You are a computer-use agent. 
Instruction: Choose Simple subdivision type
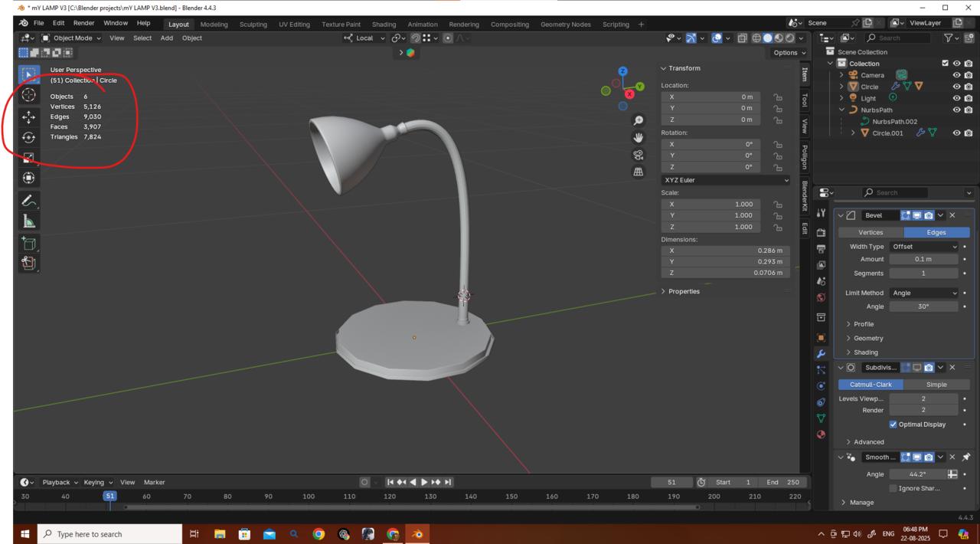tap(936, 385)
